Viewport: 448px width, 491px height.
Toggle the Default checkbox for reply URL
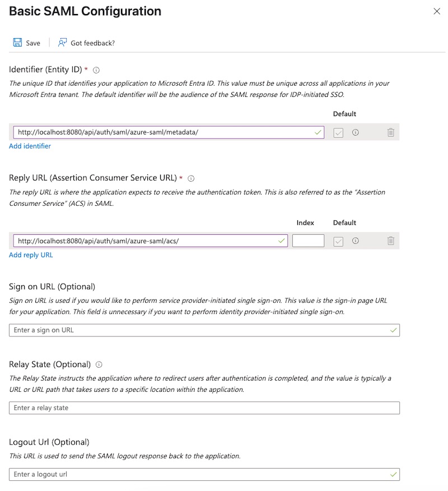pyautogui.click(x=338, y=241)
